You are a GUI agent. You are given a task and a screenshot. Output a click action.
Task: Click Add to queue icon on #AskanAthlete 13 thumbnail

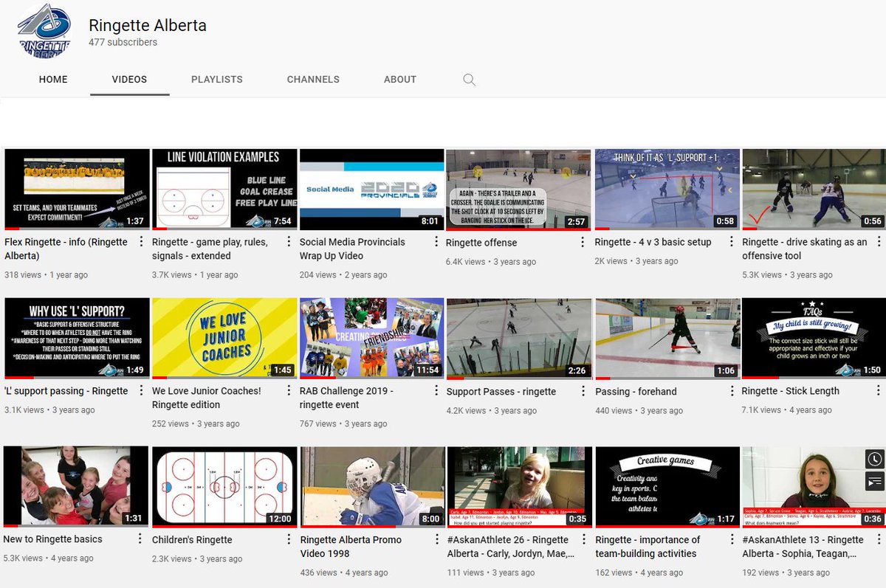[875, 481]
